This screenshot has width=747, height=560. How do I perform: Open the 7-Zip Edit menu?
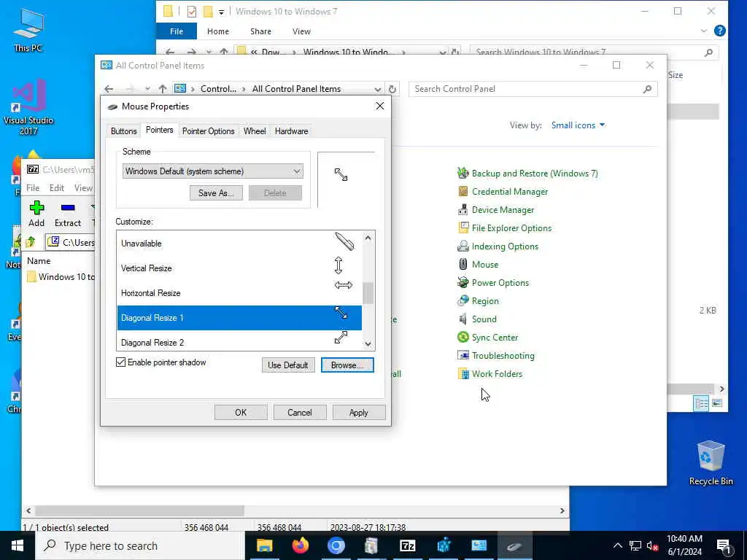click(57, 188)
